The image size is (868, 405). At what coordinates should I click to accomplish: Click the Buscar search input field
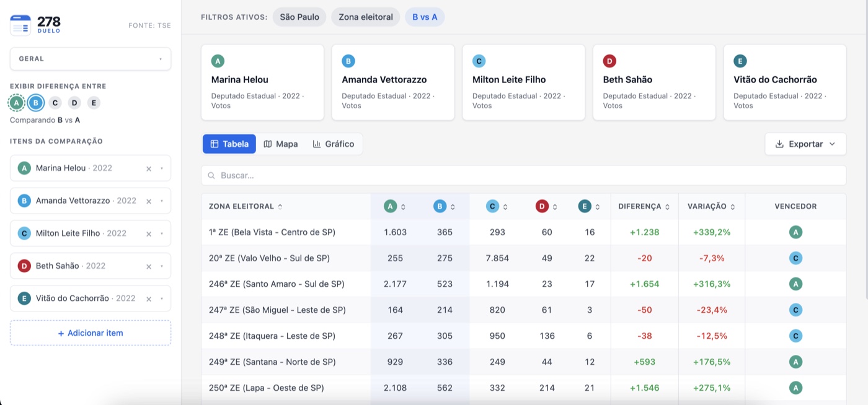point(523,175)
